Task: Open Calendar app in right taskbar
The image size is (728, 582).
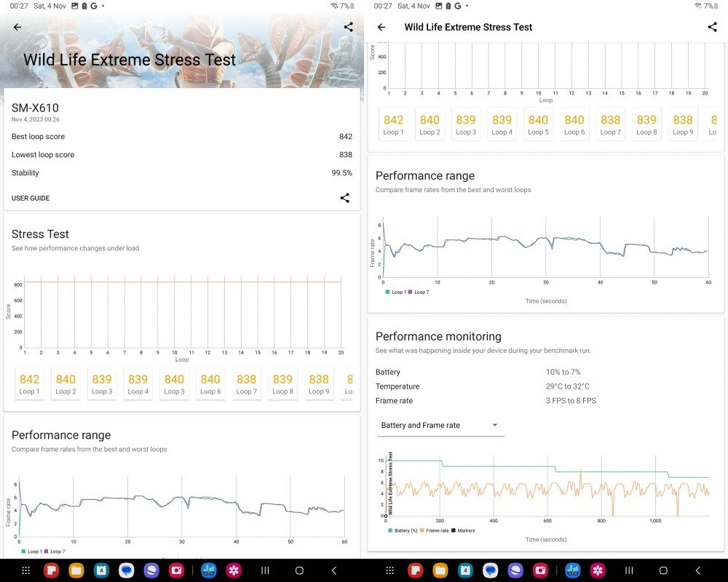Action: (465, 570)
